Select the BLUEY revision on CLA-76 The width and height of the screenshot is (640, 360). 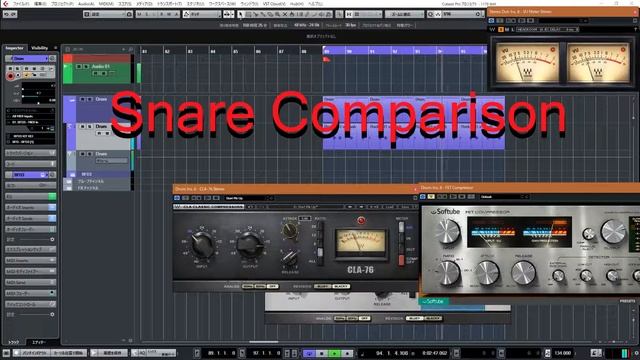click(x=322, y=287)
